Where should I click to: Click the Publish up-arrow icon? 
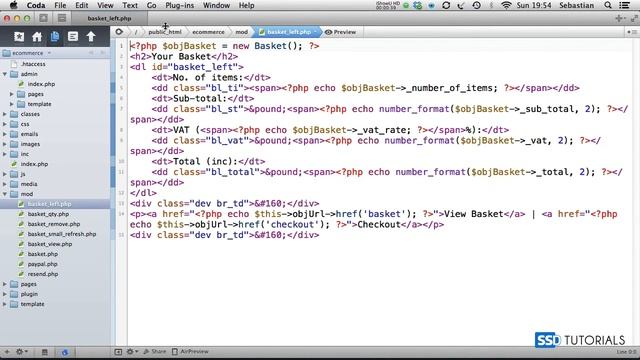coord(91,36)
